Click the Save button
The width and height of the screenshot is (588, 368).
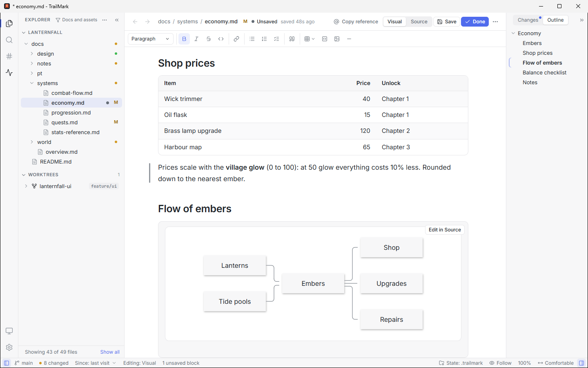[447, 22]
